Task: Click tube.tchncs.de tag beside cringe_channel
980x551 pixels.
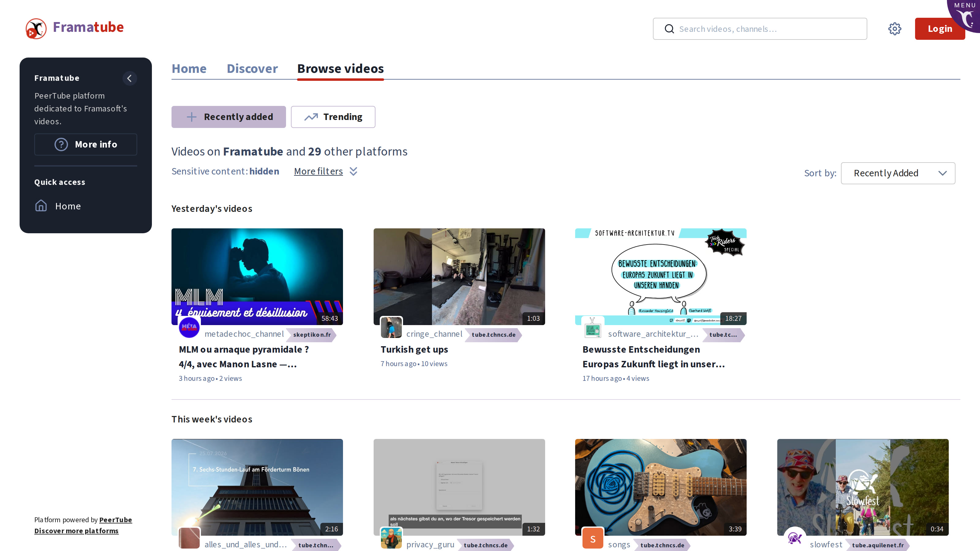Action: tap(493, 335)
